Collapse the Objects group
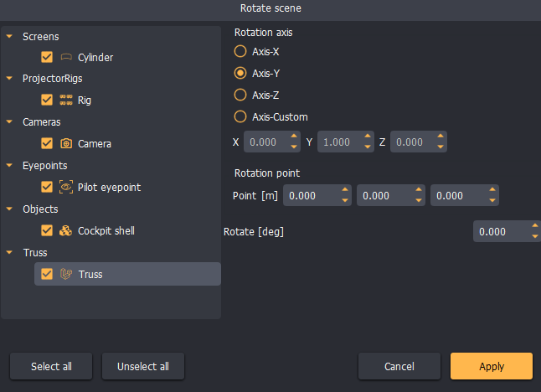Image resolution: width=541 pixels, height=392 pixels. (9, 209)
